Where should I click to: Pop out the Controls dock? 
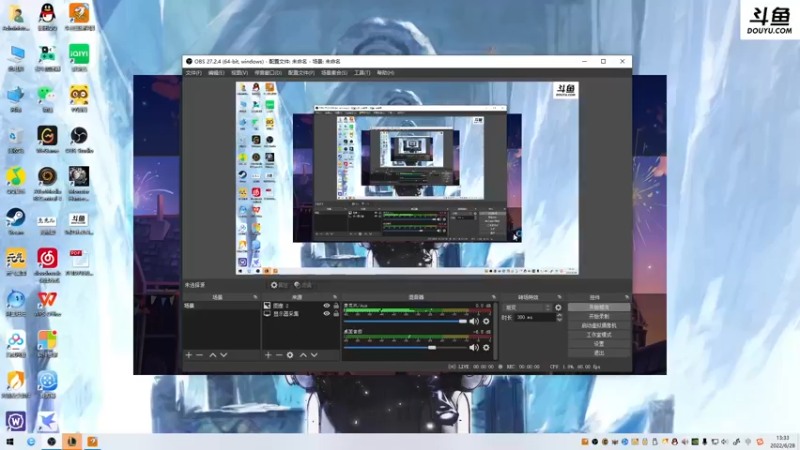(627, 297)
